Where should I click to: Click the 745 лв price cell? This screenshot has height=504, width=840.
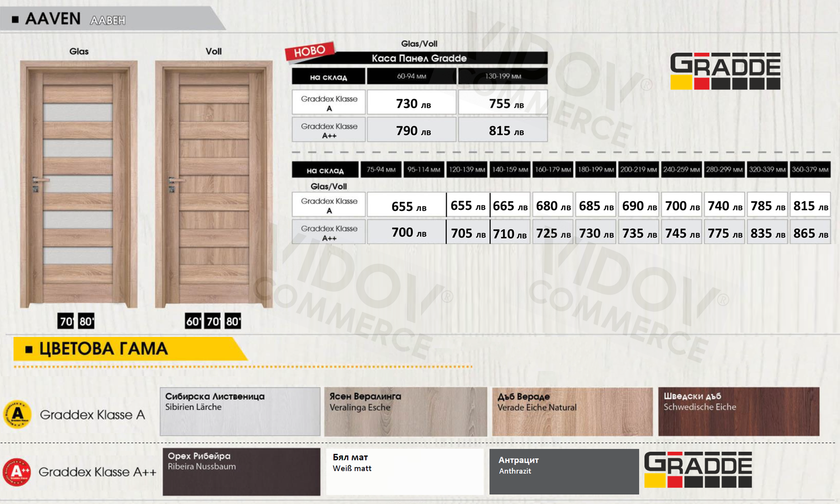click(682, 232)
